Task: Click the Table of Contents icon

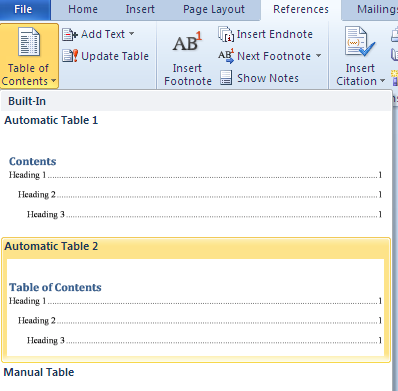Action: [29, 42]
